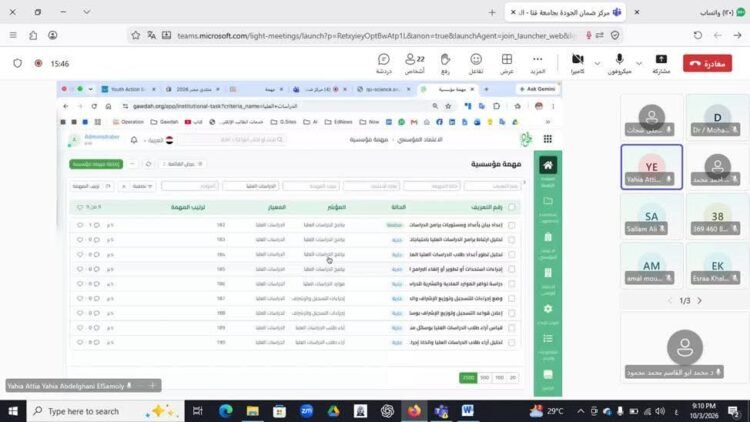The width and height of the screenshot is (750, 422).
Task: Select the Esraa Khal... EK participant tile
Action: [x=717, y=266]
